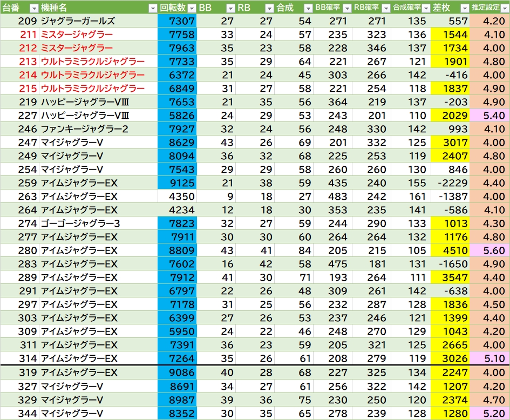Open the BB確率 column filter dropdown
The width and height of the screenshot is (510, 420).
(x=347, y=8)
